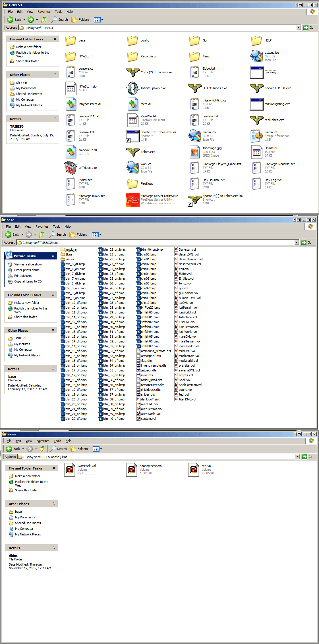Open Tools menu in base window
The width and height of the screenshot is (319, 644).
(x=57, y=227)
